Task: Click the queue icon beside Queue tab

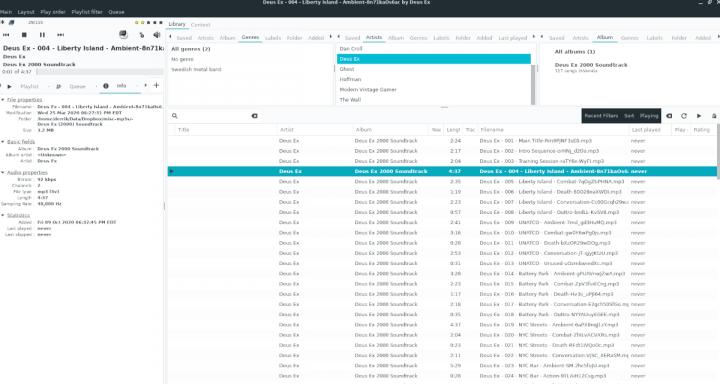Action: coord(58,86)
